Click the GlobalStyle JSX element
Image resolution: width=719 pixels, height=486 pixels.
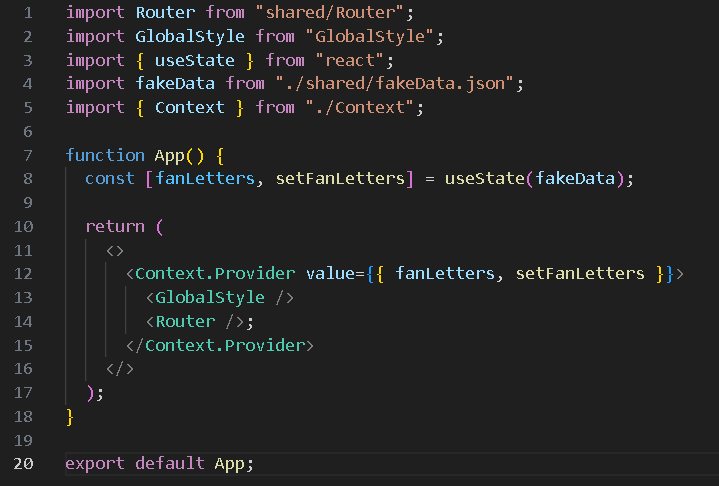220,298
